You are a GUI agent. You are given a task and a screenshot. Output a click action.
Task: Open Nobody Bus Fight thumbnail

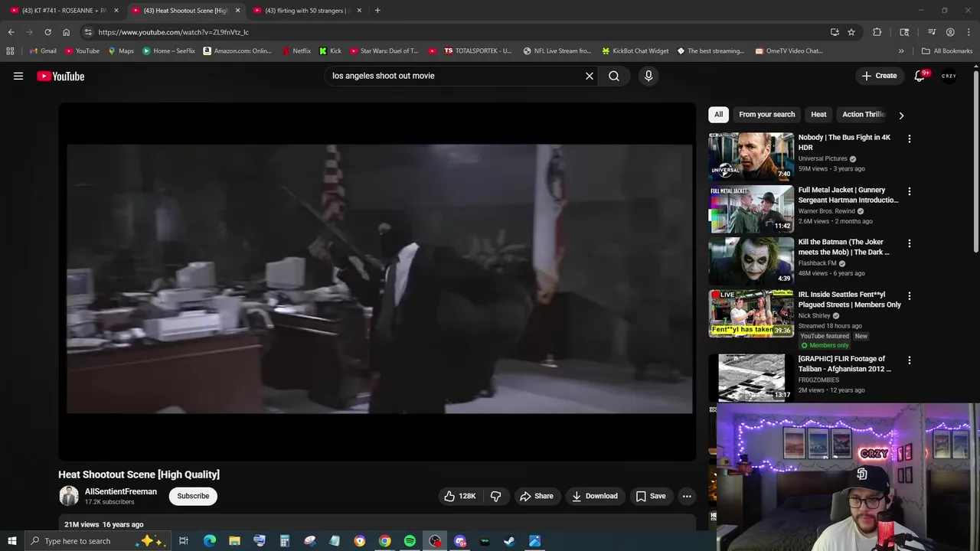tap(751, 156)
